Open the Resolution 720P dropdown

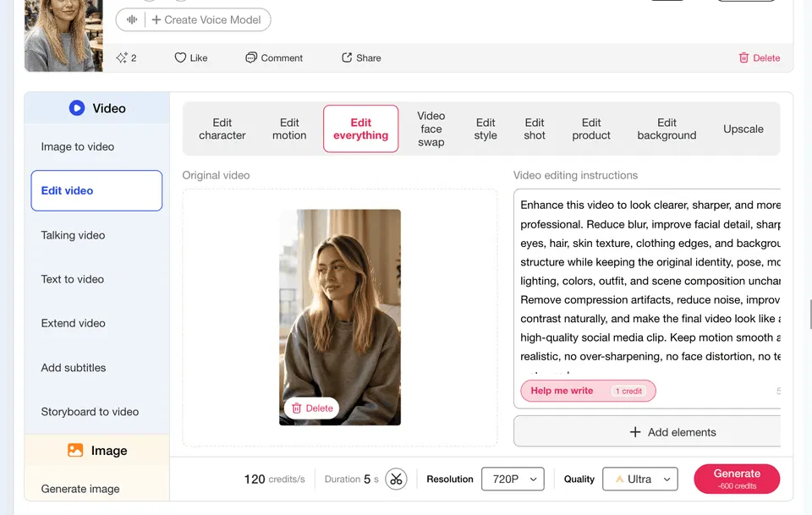click(513, 479)
